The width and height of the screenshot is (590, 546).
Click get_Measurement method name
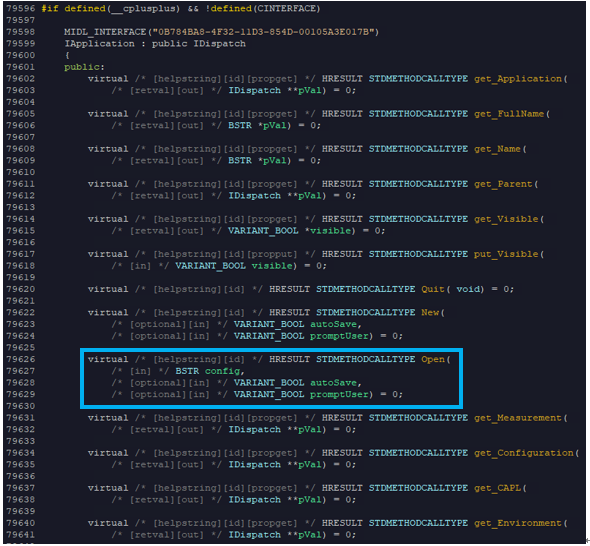pos(518,418)
